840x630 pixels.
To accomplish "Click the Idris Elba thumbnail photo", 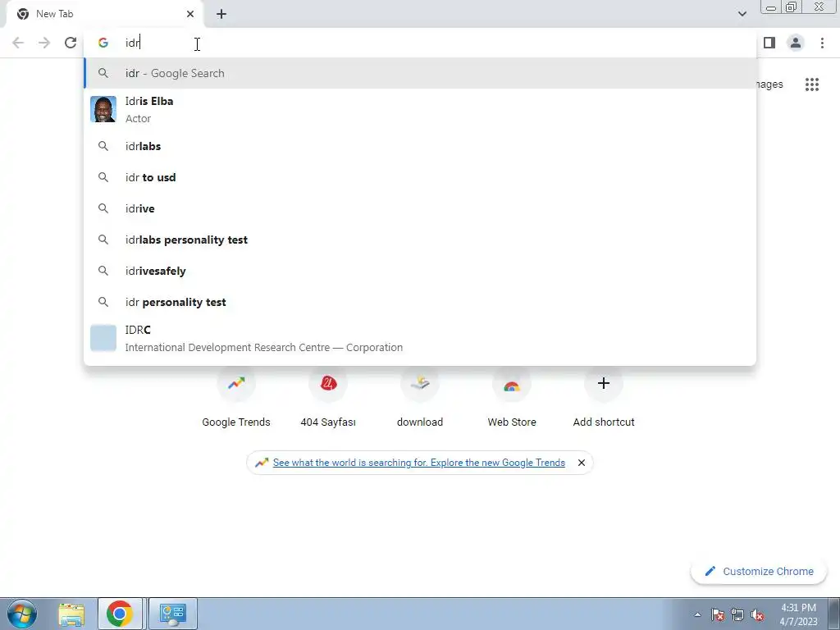I will coord(103,109).
